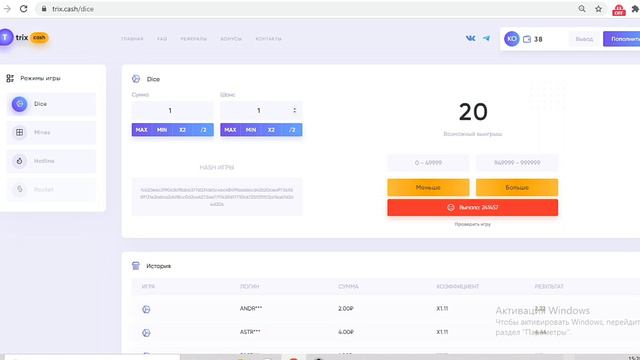Screen dimensions: 640x360
Task: Click login ANDR*** in history
Action: [251, 309]
